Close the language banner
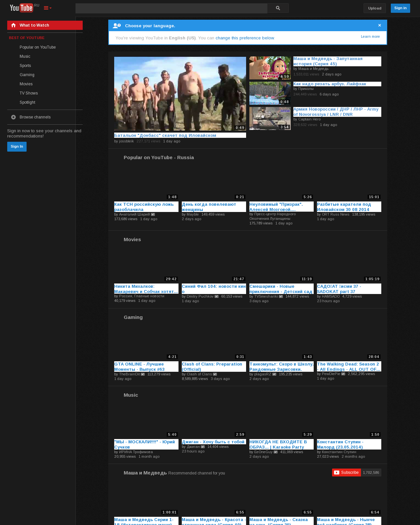 [380, 25]
